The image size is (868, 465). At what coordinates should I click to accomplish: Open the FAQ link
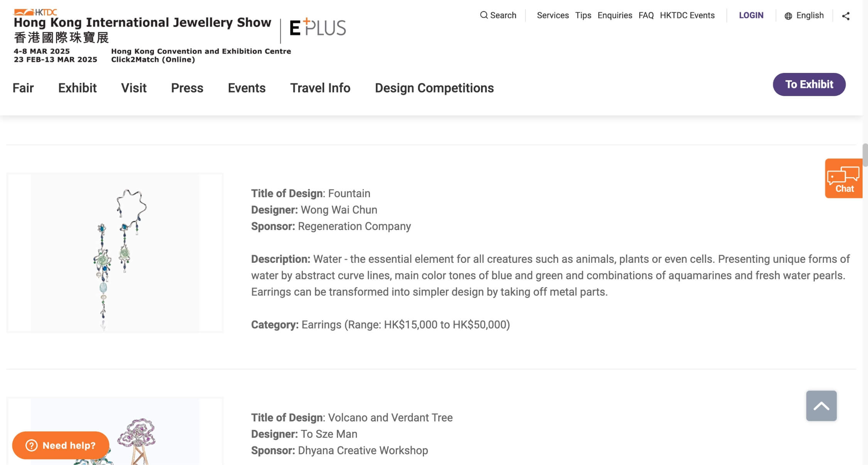click(646, 15)
